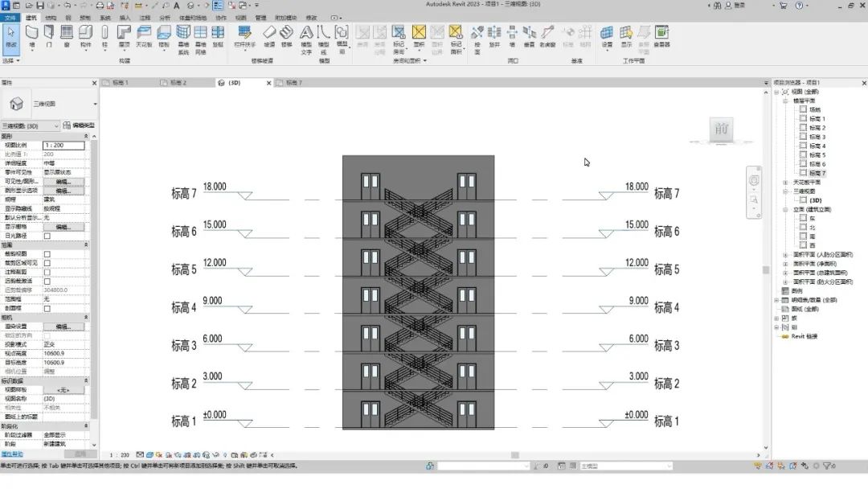Image resolution: width=868 pixels, height=489 pixels.
Task: Toggle the 剖面框 checkbox
Action: tap(47, 309)
